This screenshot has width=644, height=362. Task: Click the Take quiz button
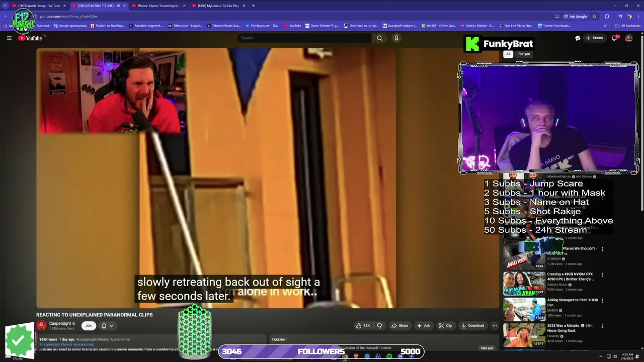point(487,348)
